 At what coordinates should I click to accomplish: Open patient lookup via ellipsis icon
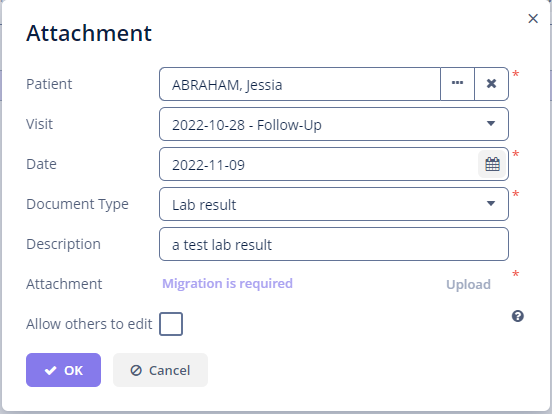[x=457, y=84]
